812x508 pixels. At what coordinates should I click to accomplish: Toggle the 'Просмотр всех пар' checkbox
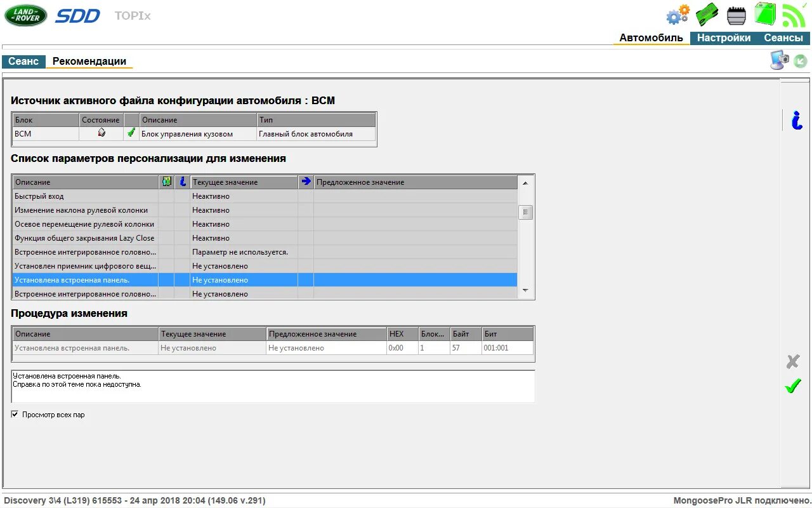point(15,415)
